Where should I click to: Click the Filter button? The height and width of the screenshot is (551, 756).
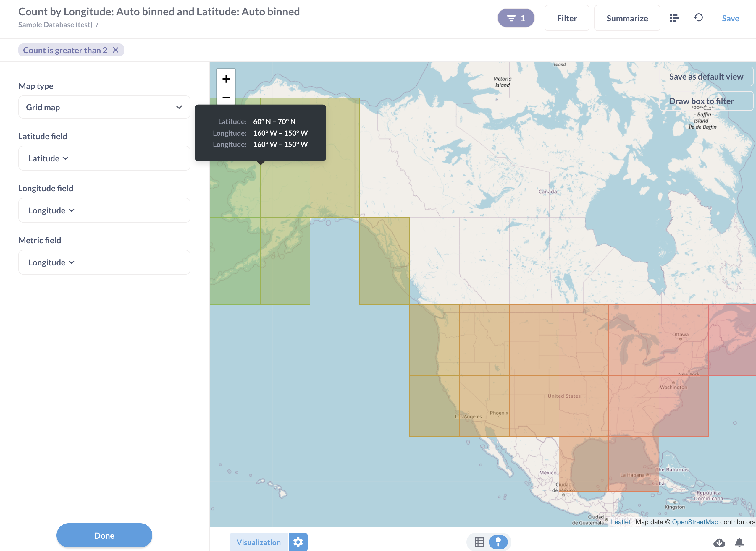566,18
